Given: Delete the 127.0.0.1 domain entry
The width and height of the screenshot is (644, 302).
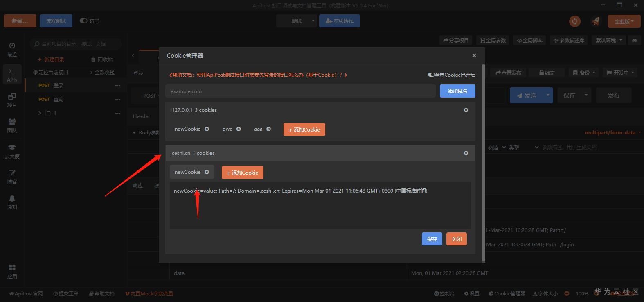Looking at the screenshot, I should point(466,110).
